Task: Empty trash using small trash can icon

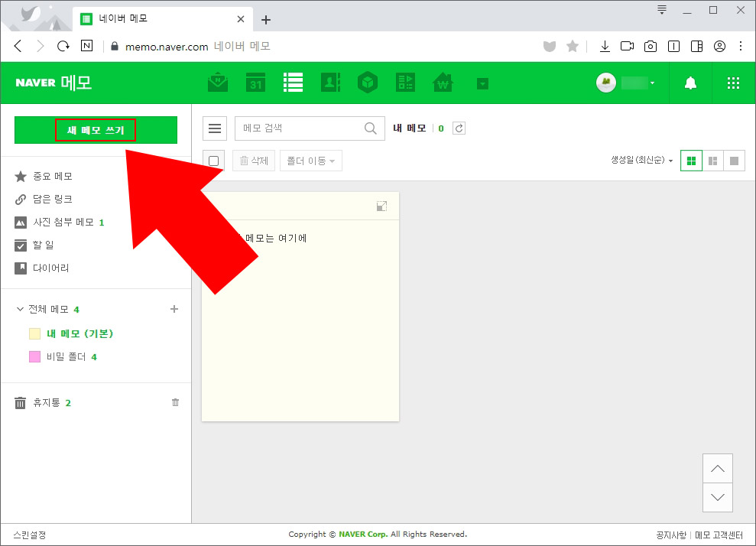Action: (x=176, y=402)
